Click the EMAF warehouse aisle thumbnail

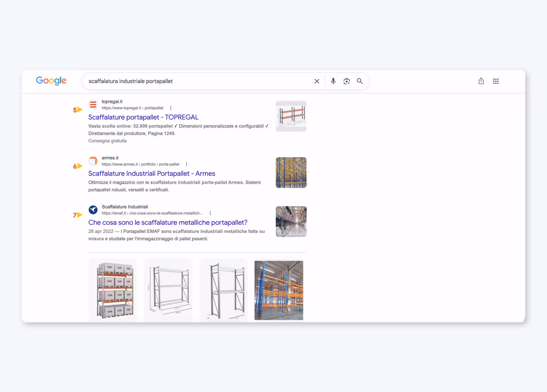pyautogui.click(x=291, y=222)
